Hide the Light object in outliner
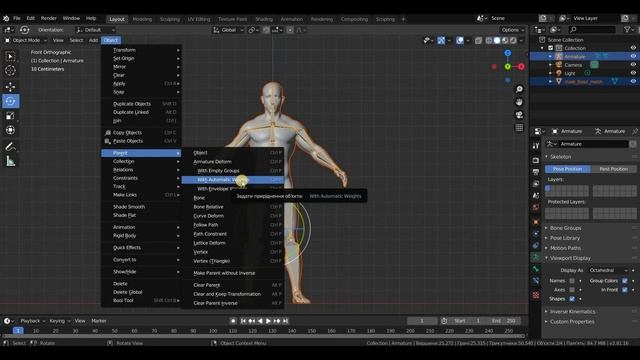Viewport: 640px width, 360px height. coord(633,73)
